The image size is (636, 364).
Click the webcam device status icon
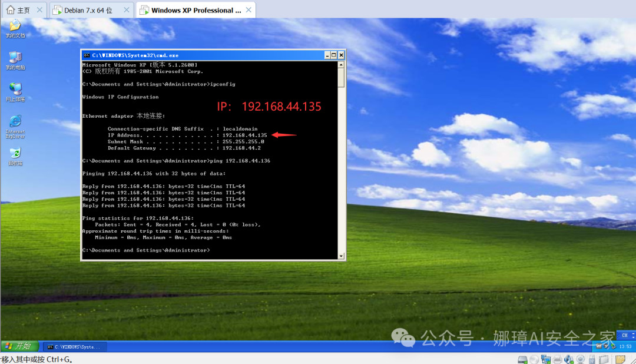click(x=581, y=359)
